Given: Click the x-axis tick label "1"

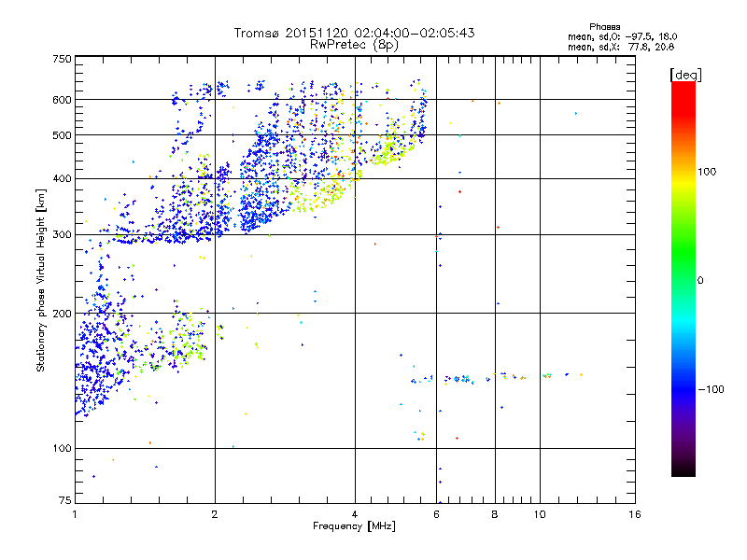Looking at the screenshot, I should 75,514.
